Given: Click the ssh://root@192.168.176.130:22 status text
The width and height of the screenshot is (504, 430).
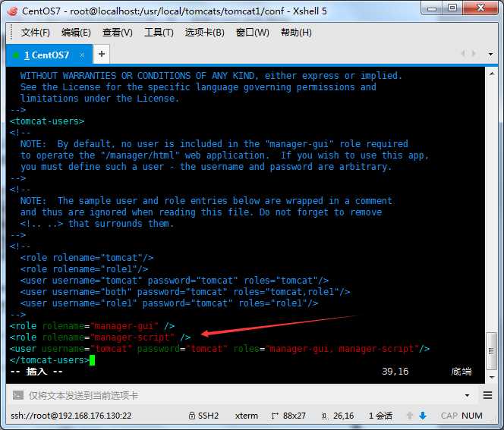Looking at the screenshot, I should tap(71, 416).
